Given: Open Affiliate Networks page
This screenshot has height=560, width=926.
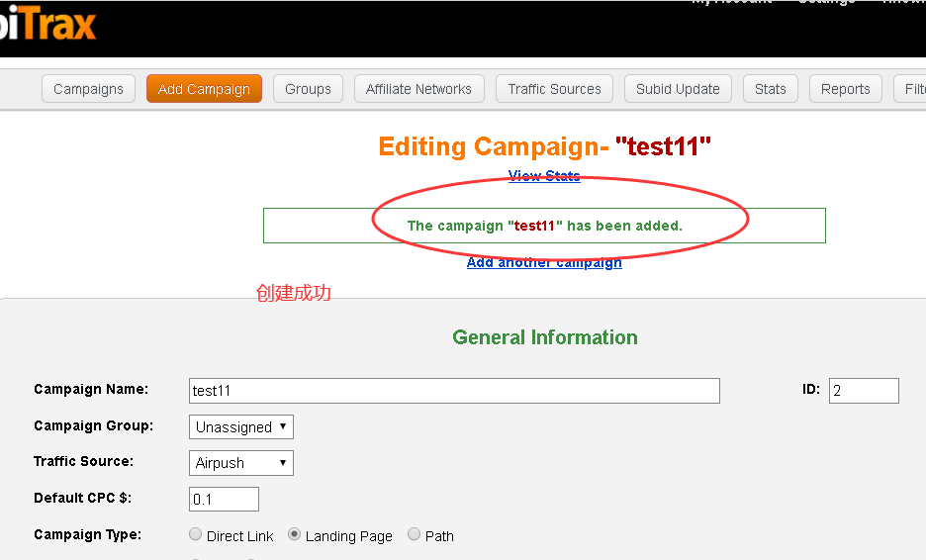Looking at the screenshot, I should pos(418,89).
